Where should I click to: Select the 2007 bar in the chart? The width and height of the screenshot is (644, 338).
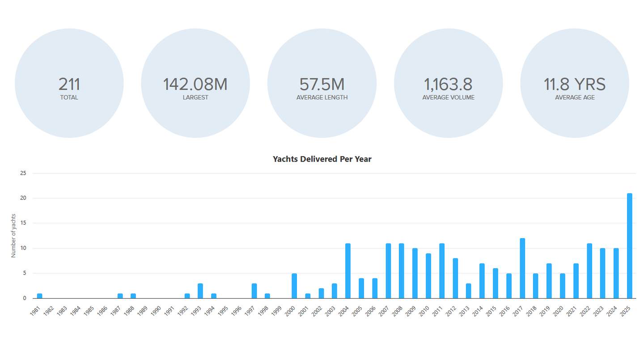tap(388, 271)
